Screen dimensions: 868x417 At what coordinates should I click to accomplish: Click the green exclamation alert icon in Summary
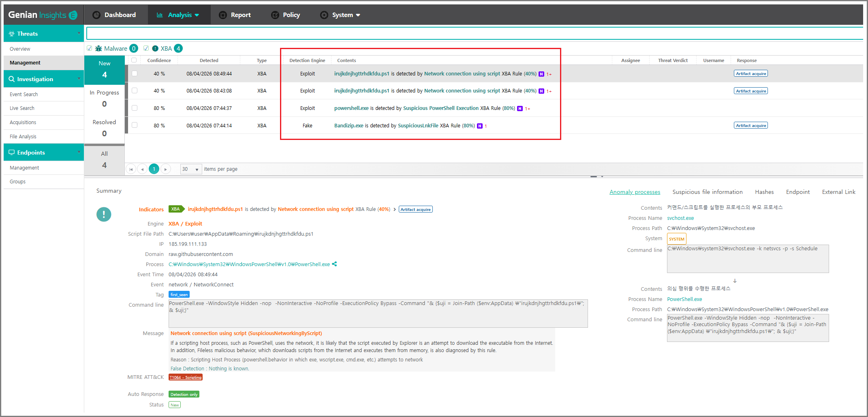104,214
